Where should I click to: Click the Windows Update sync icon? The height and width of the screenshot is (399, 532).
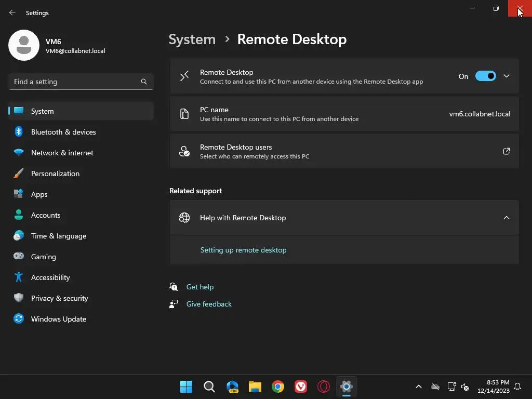pyautogui.click(x=19, y=318)
